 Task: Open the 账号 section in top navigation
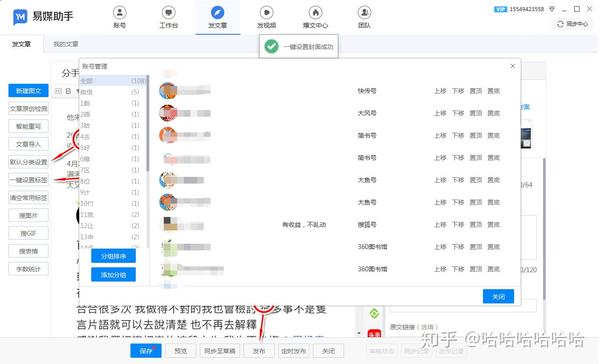[x=119, y=17]
